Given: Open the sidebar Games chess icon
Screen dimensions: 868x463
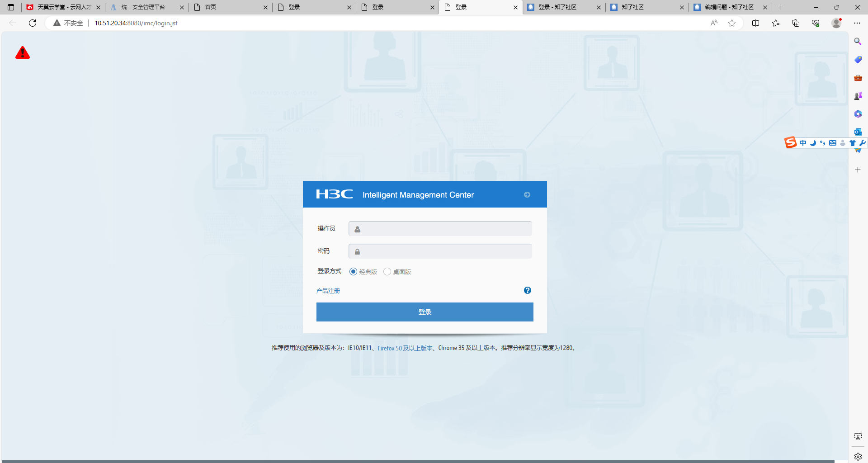Looking at the screenshot, I should (858, 96).
